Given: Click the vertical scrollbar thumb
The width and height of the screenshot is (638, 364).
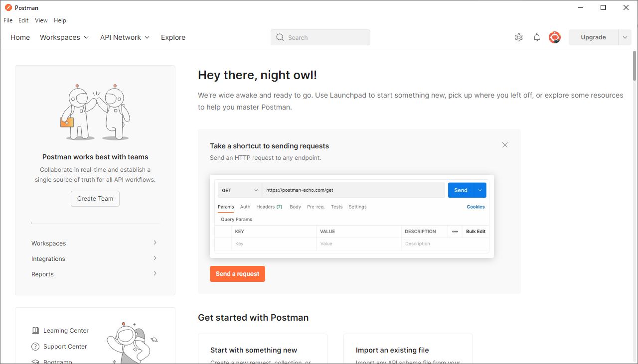Looking at the screenshot, I should 635,65.
